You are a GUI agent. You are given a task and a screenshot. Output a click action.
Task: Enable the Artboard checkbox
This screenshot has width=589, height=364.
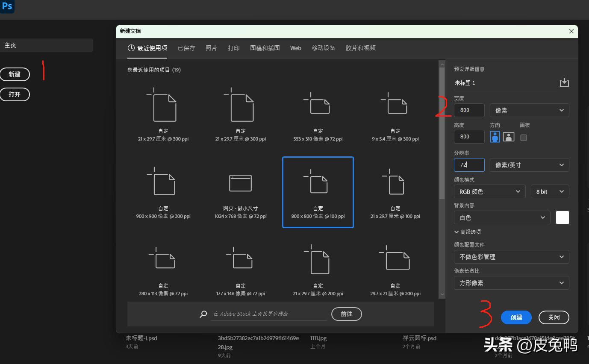coord(524,138)
